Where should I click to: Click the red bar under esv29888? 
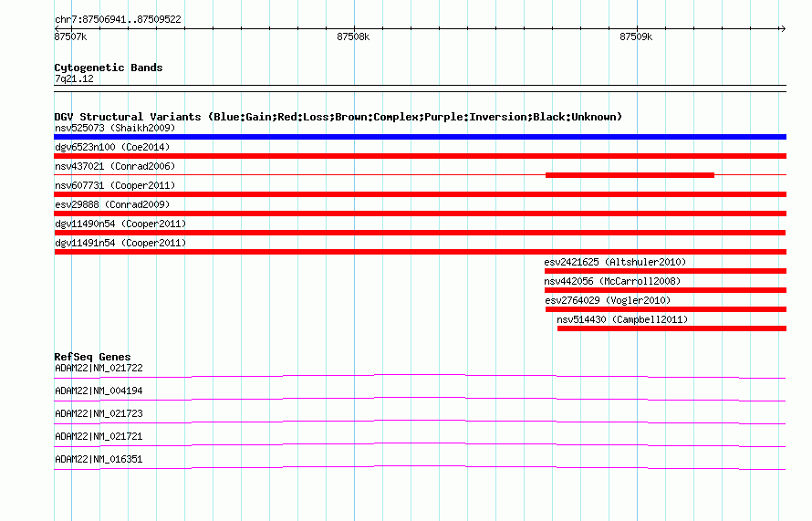click(420, 214)
